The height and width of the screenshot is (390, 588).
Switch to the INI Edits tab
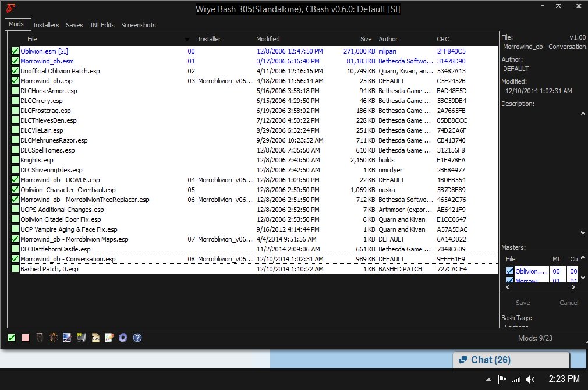(x=102, y=25)
